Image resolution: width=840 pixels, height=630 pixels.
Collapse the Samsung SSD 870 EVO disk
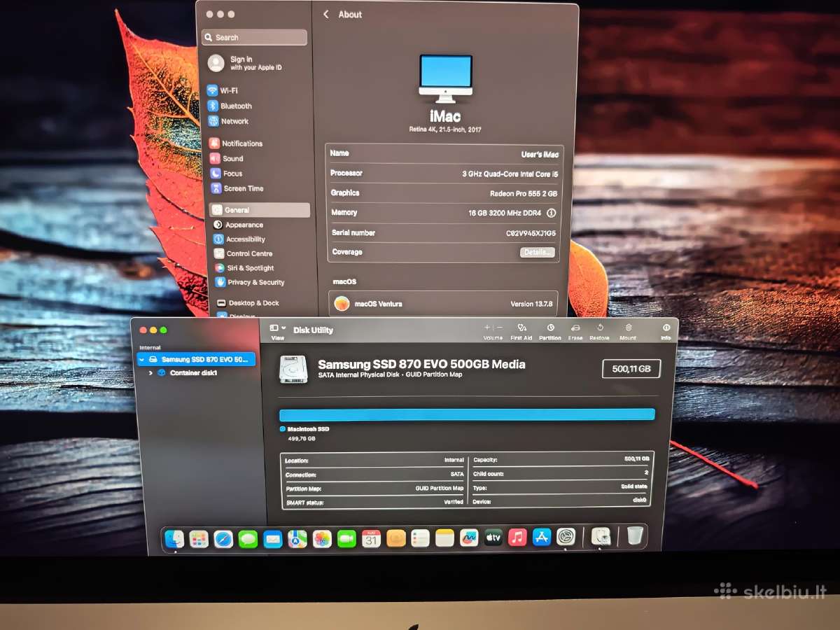143,360
